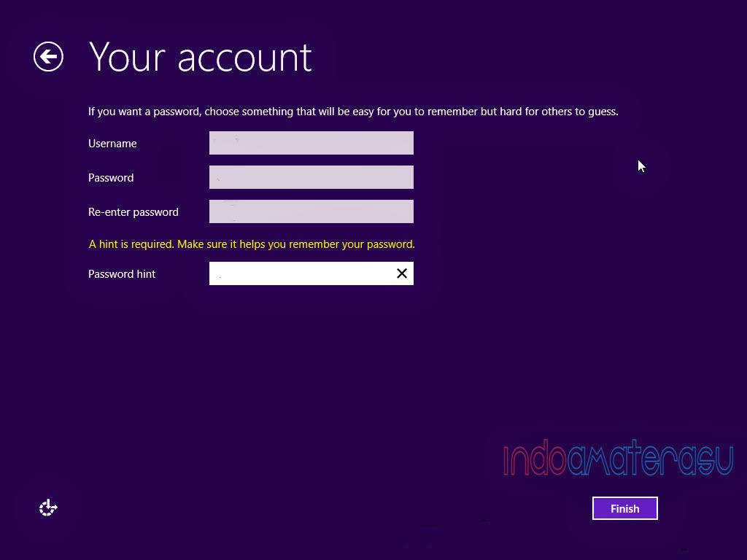Click the hint requirement warning message

pos(252,244)
